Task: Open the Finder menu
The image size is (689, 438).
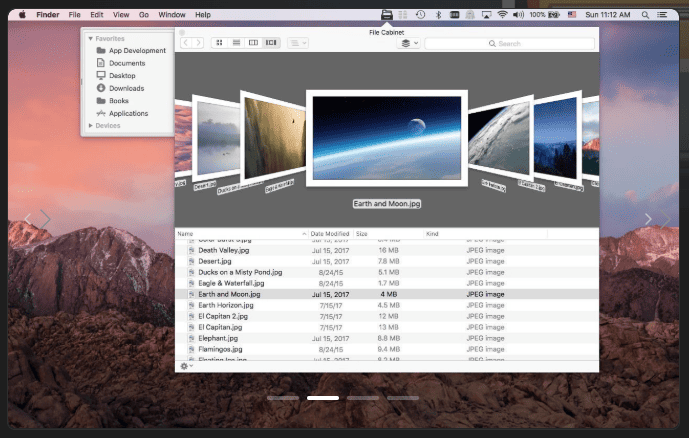Action: [47, 14]
